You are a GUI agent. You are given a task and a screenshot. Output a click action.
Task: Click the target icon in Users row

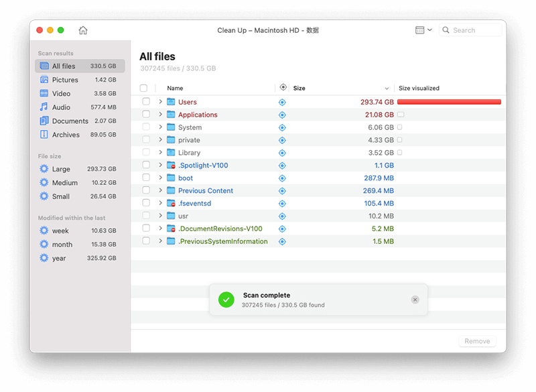282,102
